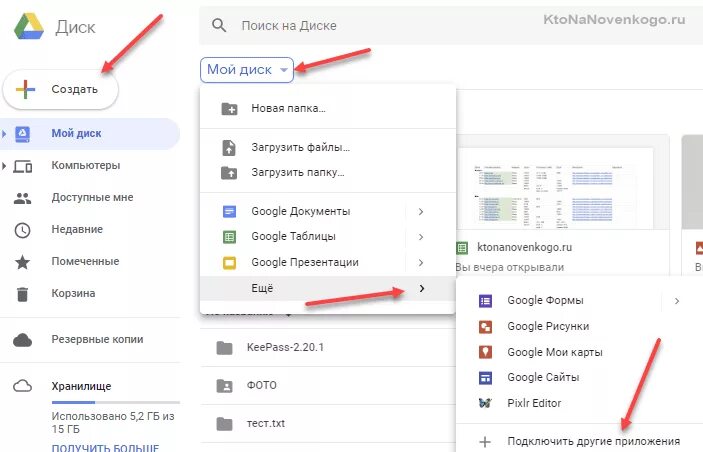
Task: Click the тест.txt folder icon
Action: click(x=224, y=424)
